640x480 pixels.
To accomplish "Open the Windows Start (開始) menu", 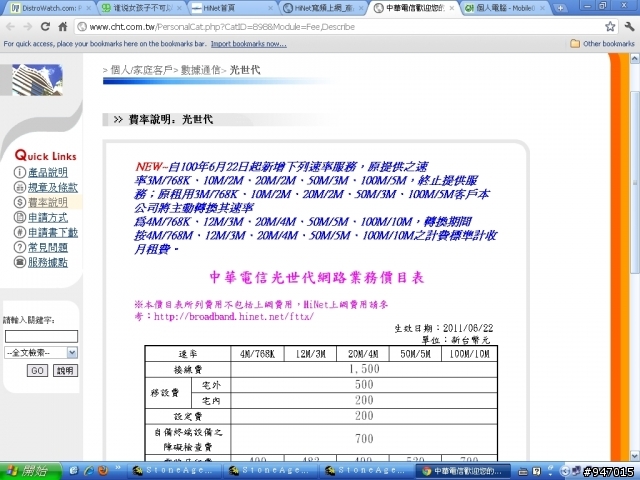I will click(29, 471).
